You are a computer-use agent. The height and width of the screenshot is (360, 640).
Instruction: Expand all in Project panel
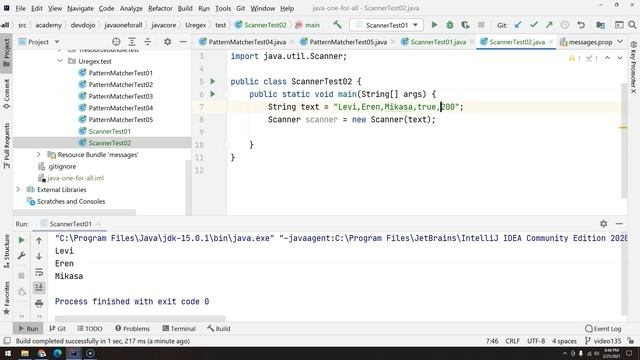pyautogui.click(x=132, y=42)
